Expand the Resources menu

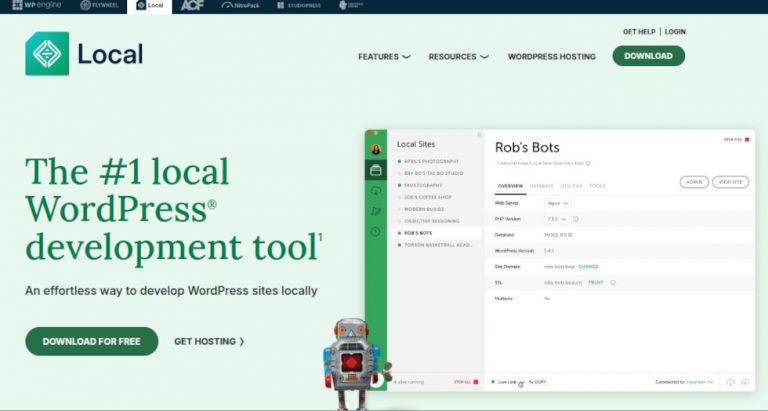pos(458,57)
